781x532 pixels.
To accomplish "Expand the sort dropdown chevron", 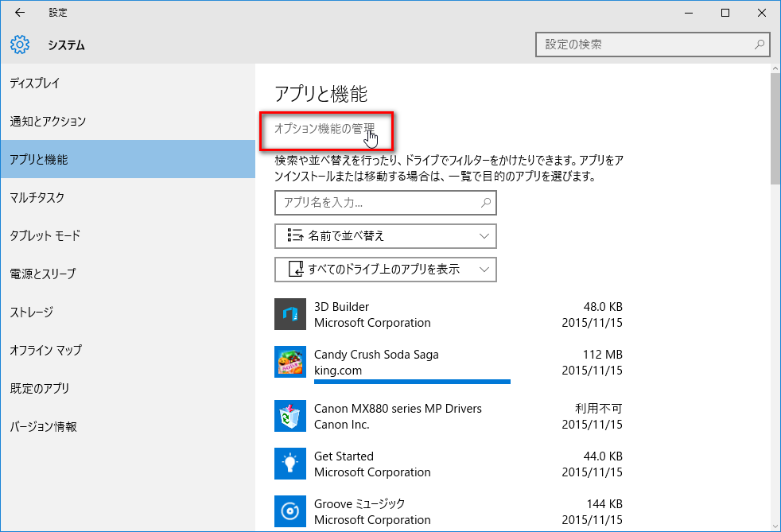I will pos(484,236).
